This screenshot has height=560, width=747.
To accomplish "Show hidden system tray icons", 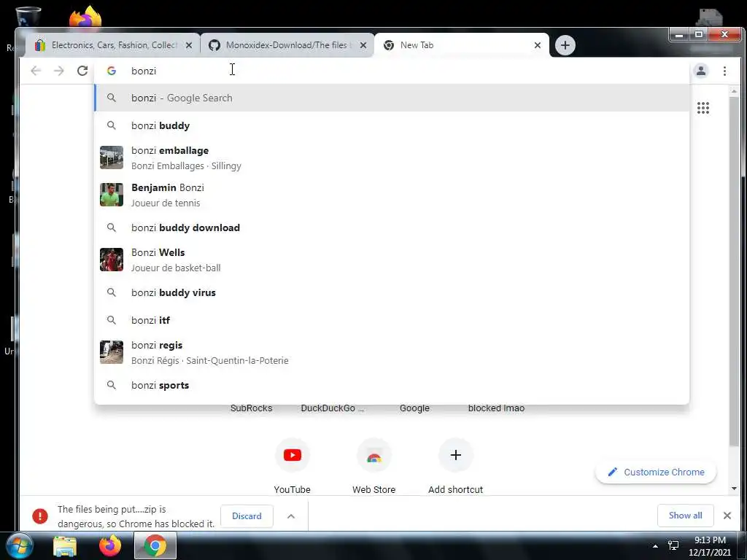I will [655, 546].
